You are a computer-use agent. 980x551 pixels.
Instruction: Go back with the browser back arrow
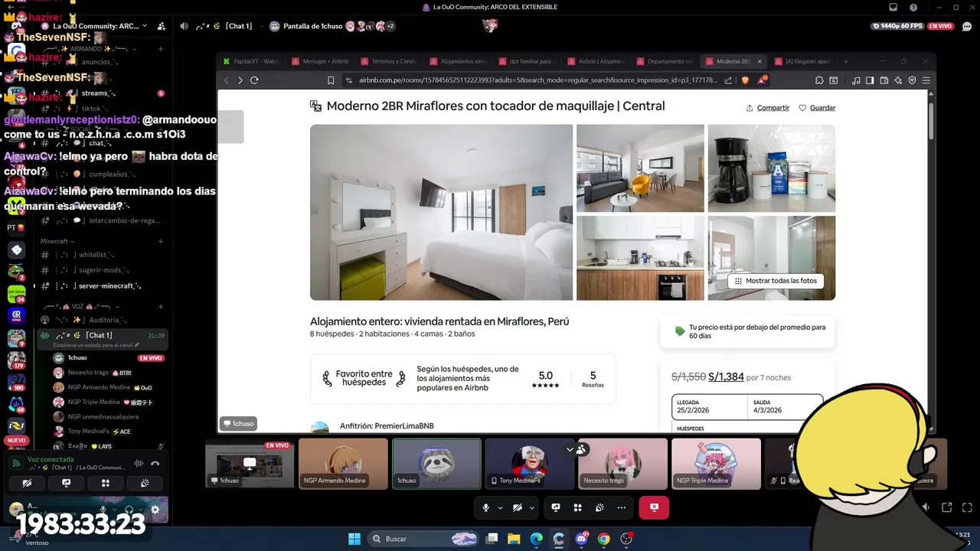[226, 80]
